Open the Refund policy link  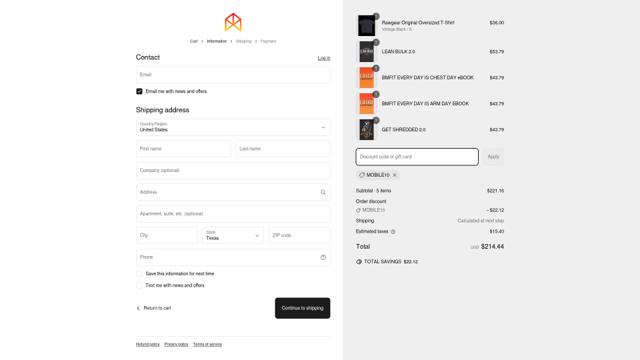148,344
